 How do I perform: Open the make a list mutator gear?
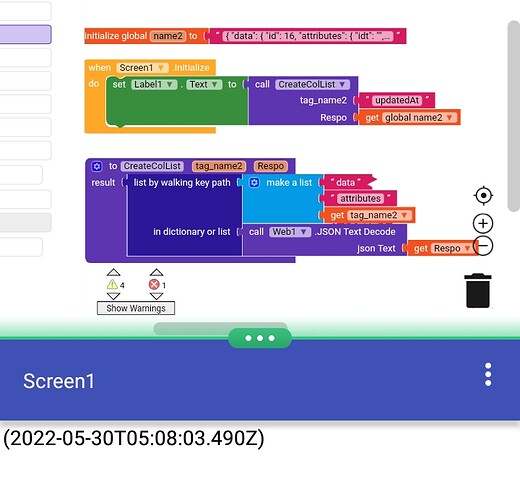254,183
